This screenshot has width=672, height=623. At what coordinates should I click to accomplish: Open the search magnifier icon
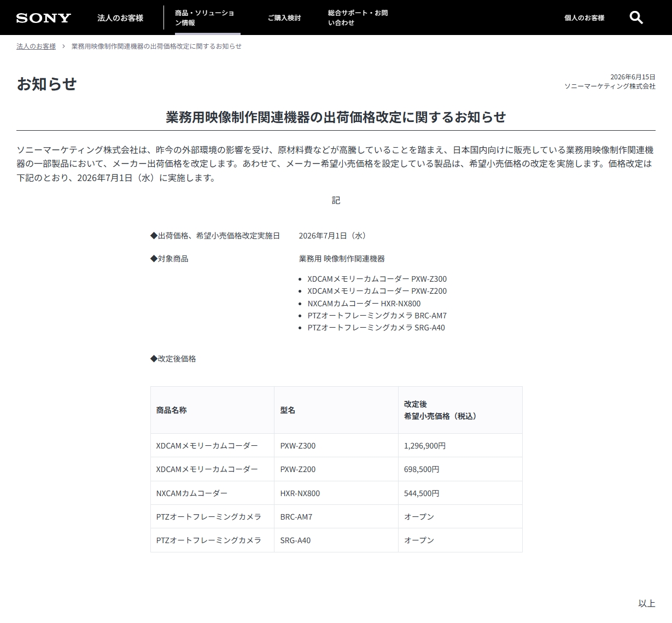point(636,18)
